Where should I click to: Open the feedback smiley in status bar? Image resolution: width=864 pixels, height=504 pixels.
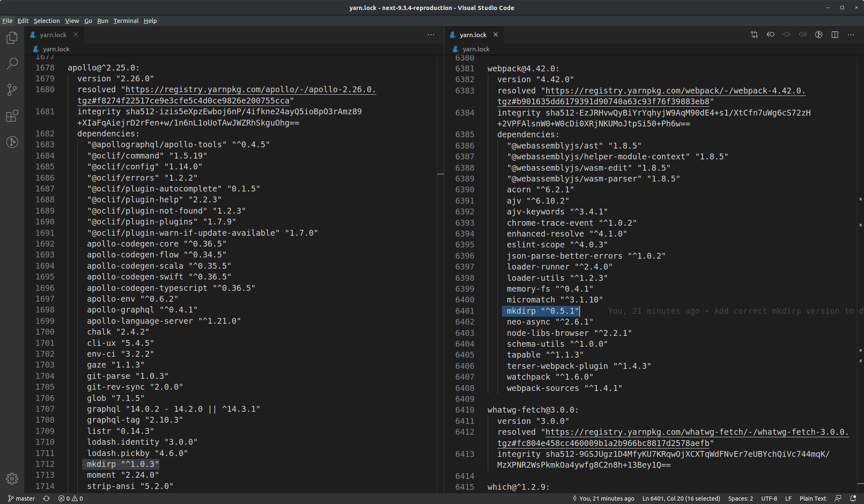pos(838,499)
